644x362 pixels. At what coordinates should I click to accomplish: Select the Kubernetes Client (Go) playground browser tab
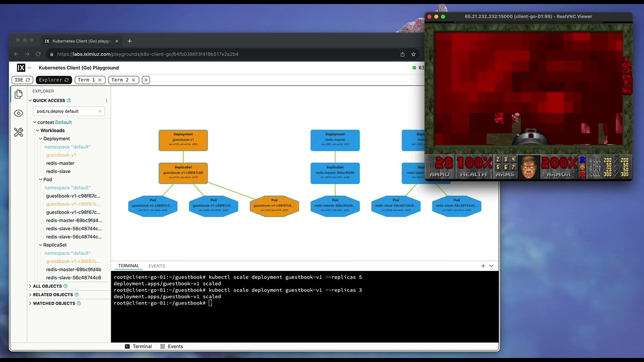(x=80, y=41)
